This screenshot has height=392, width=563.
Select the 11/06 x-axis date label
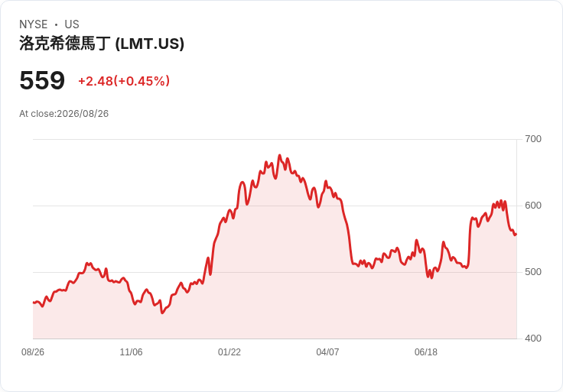click(x=131, y=352)
